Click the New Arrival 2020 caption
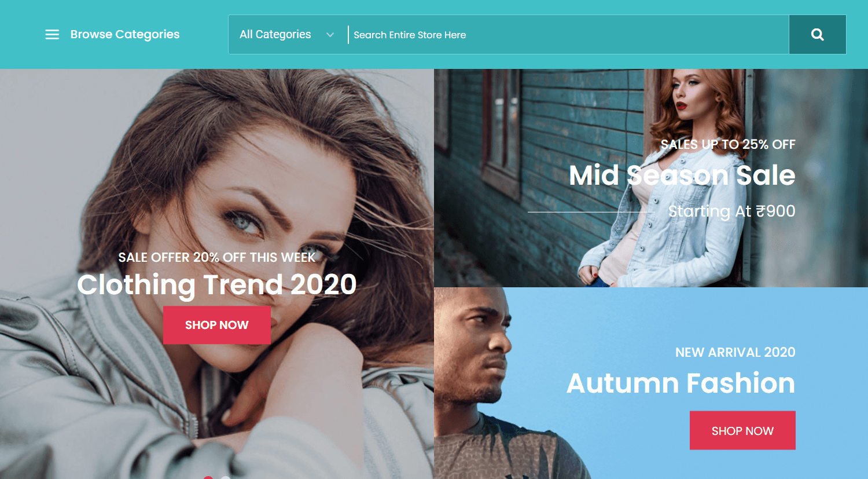Image resolution: width=868 pixels, height=479 pixels. [735, 352]
